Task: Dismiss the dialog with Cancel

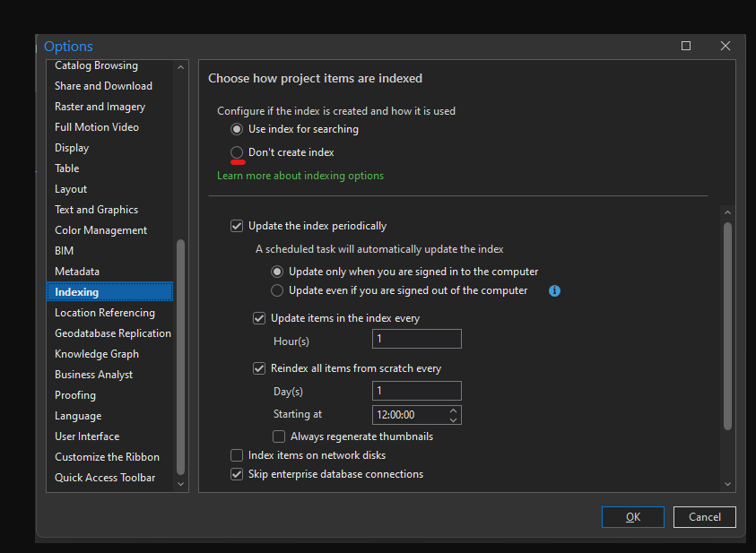Action: (704, 517)
